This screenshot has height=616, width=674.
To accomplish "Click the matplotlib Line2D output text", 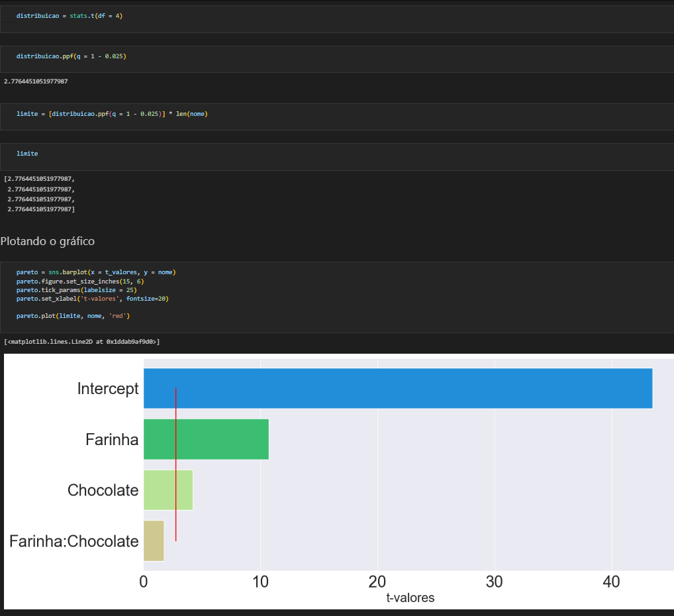I will click(x=81, y=341).
